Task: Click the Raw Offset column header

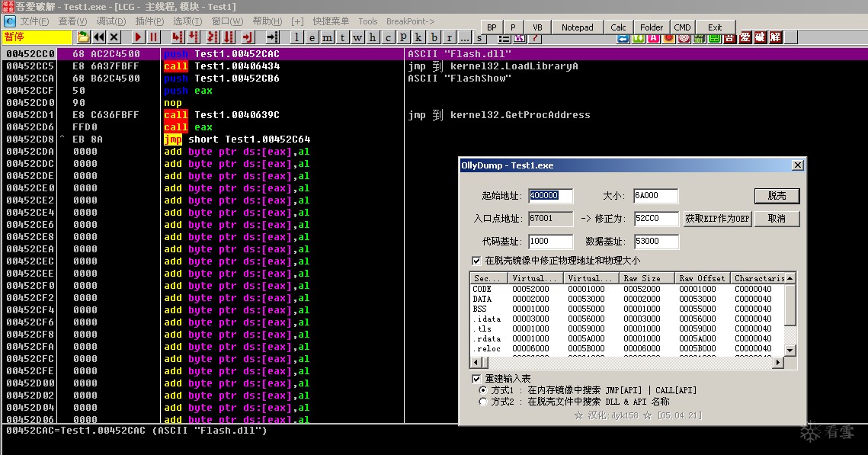Action: 702,278
